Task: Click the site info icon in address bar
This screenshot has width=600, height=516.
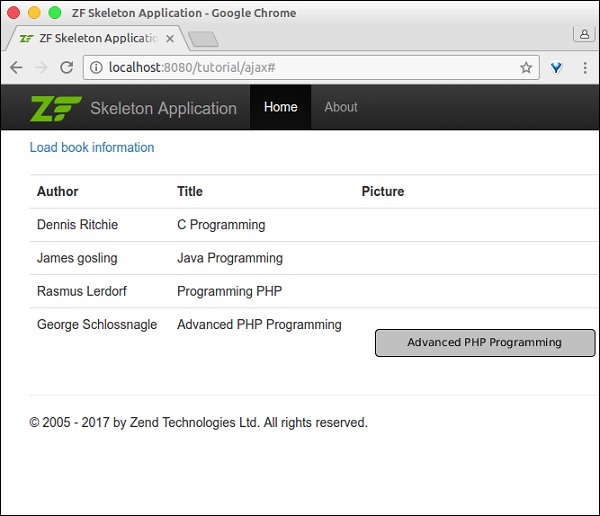Action: (x=96, y=68)
